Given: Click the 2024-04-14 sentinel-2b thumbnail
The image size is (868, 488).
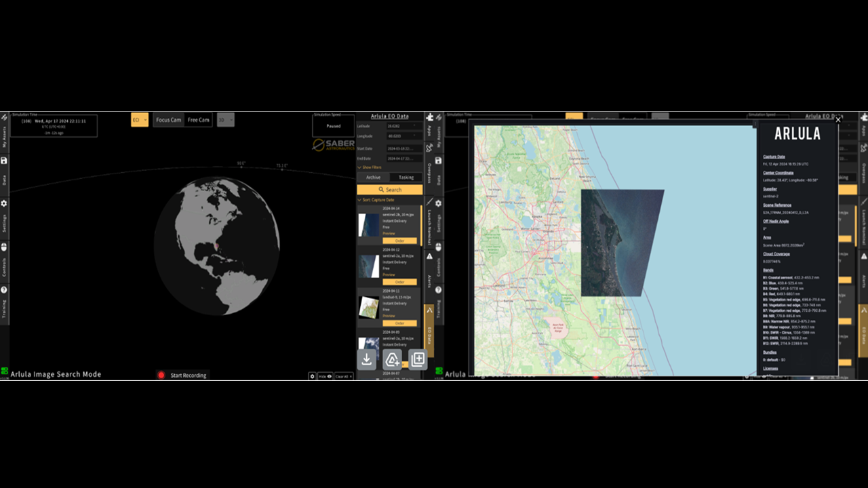Looking at the screenshot, I should tap(369, 225).
